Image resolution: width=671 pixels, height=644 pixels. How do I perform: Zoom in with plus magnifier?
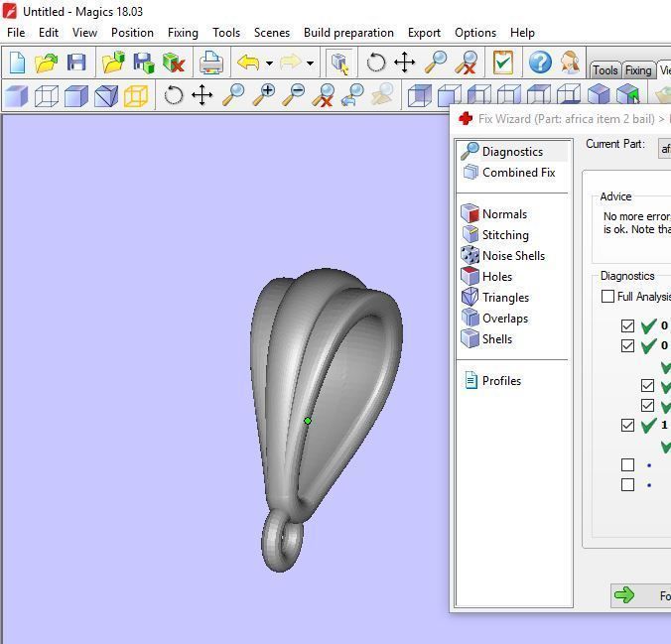coord(264,95)
